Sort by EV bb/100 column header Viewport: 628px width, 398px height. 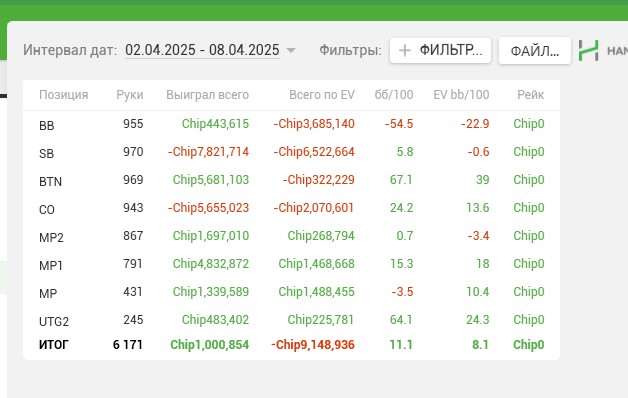[461, 95]
